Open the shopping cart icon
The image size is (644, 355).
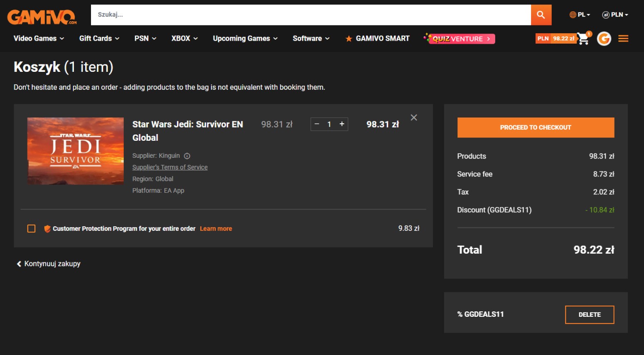(583, 39)
